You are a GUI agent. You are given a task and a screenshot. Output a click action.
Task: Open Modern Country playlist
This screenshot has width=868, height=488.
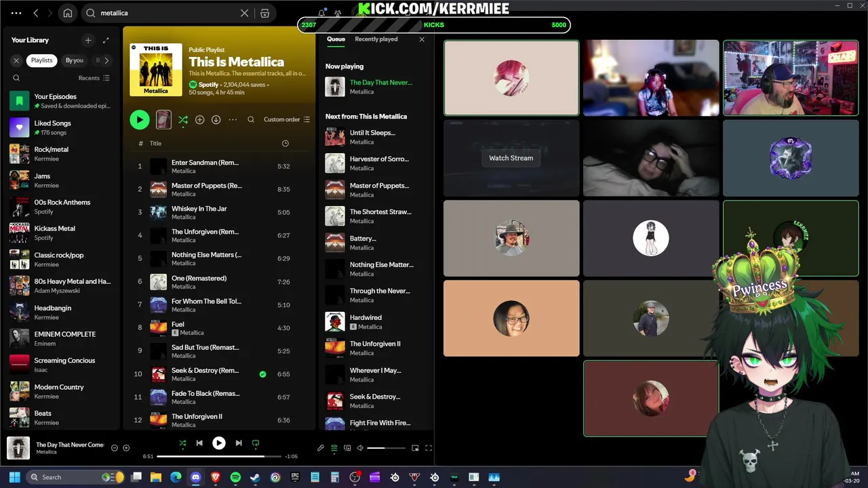click(61, 391)
